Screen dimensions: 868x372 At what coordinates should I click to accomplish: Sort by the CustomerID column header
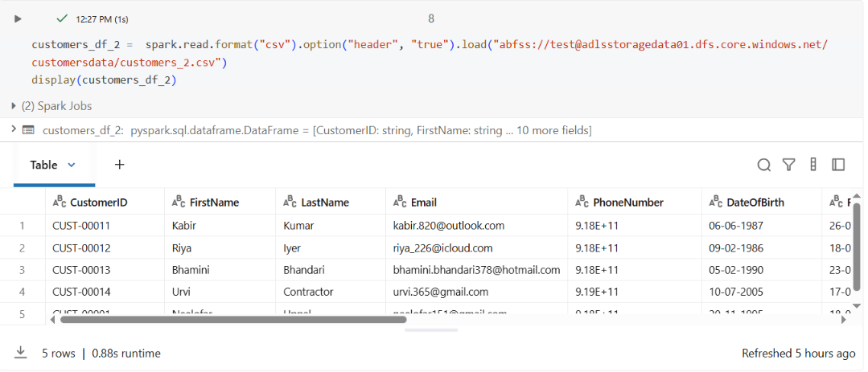pos(98,202)
